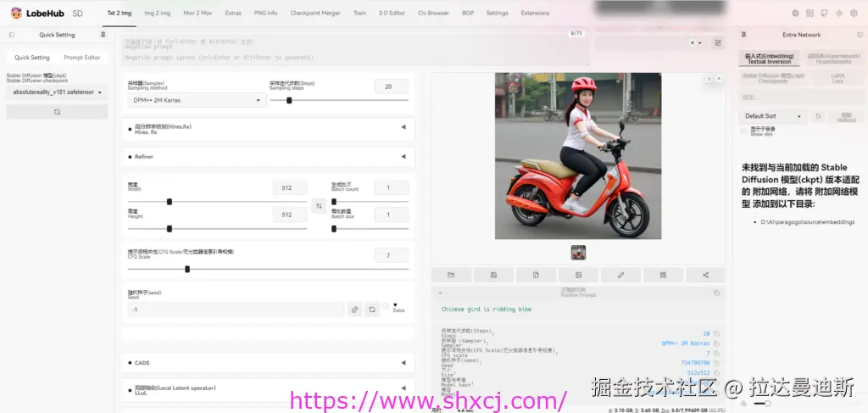The height and width of the screenshot is (413, 868).
Task: Pin the Extra Network panel
Action: pyautogui.click(x=743, y=34)
